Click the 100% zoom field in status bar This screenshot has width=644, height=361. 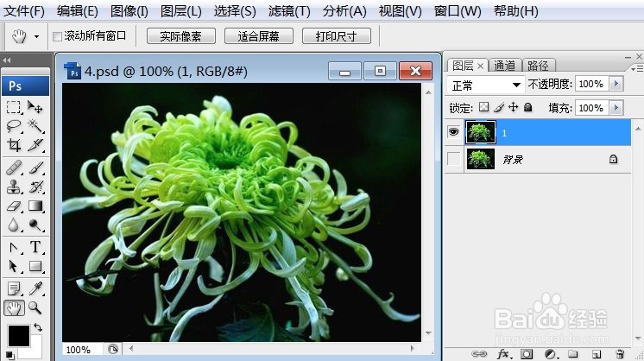click(81, 350)
